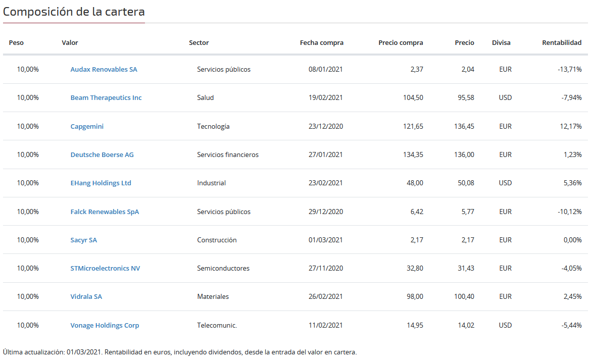Viewport: 592px width, 364px height.
Task: Select Sacyr purchase date 01/03/2021
Action: click(325, 240)
